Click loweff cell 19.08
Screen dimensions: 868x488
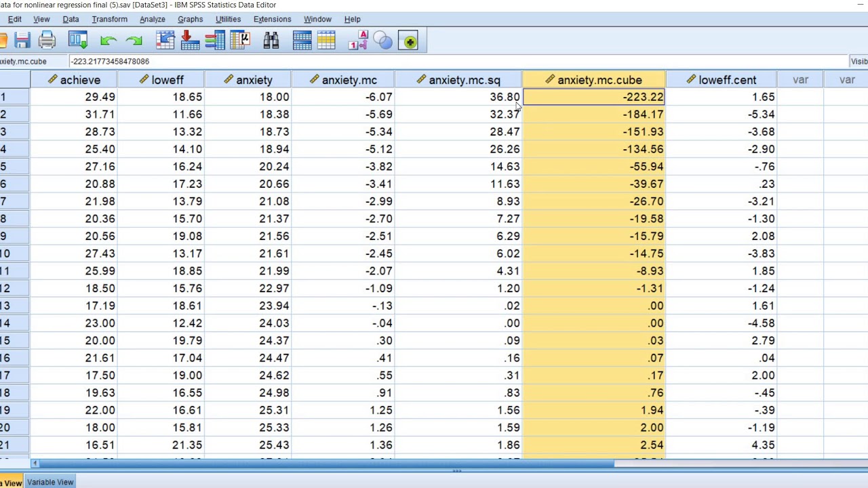pos(161,236)
